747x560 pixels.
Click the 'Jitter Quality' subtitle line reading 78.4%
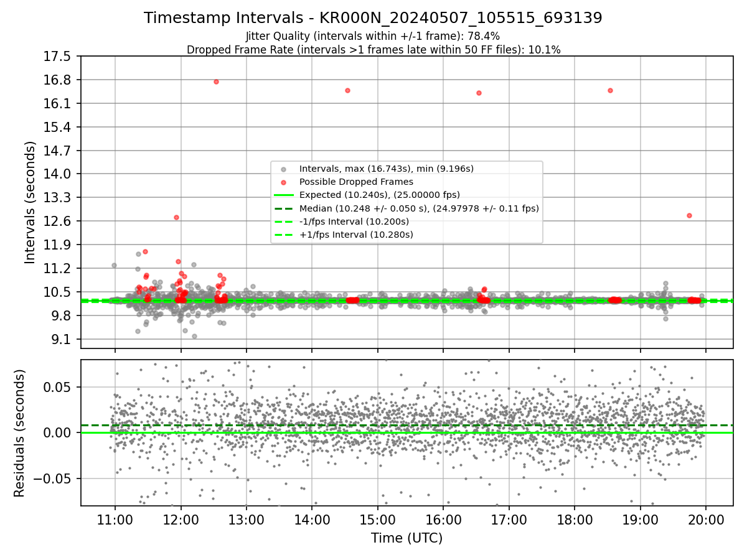click(x=373, y=36)
